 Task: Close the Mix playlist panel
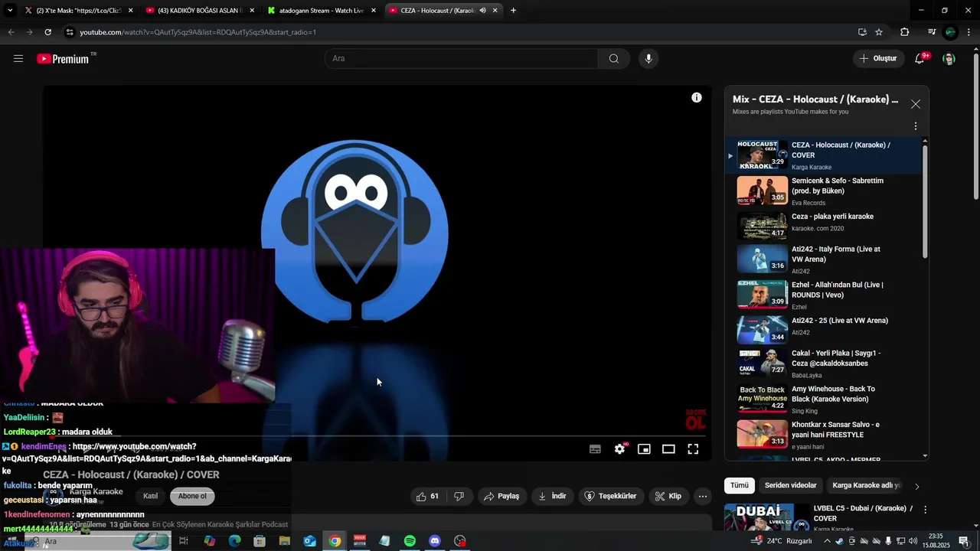(916, 104)
